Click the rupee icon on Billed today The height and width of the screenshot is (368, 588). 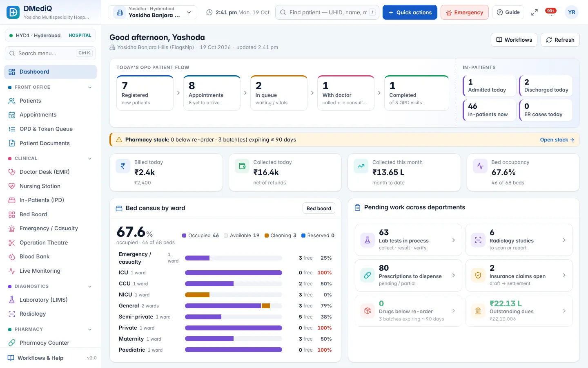pos(123,166)
